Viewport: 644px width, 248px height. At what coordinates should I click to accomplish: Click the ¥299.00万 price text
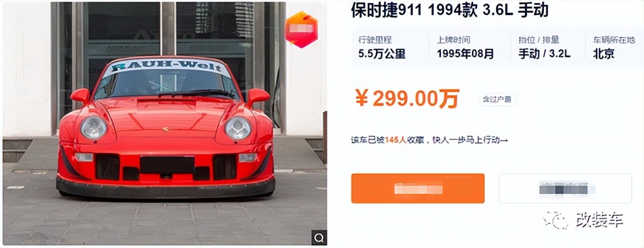tap(407, 99)
